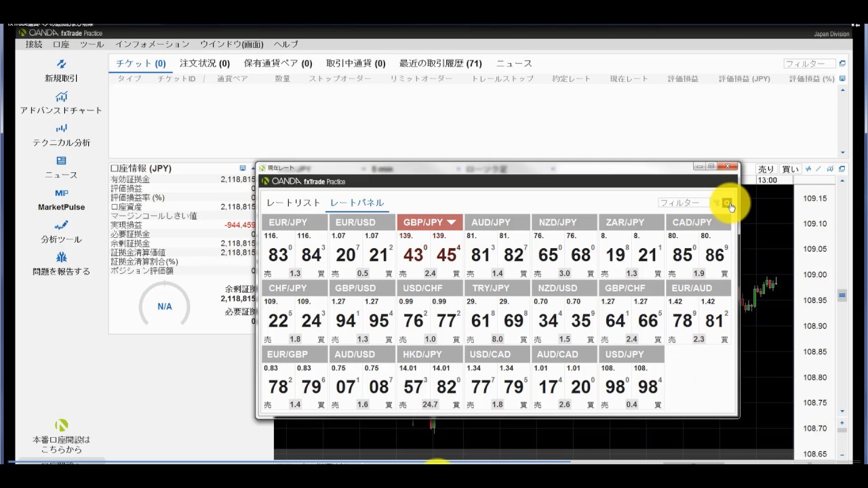Pop out the chart panel window
The height and width of the screenshot is (488, 868).
842,169
